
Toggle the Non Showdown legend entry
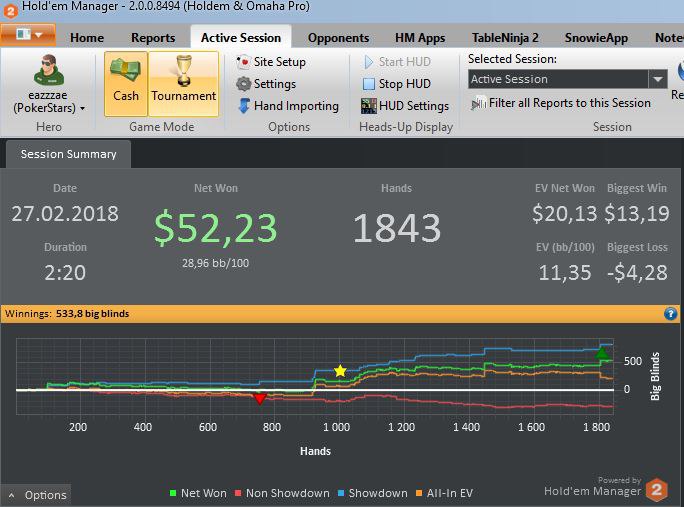pyautogui.click(x=282, y=493)
